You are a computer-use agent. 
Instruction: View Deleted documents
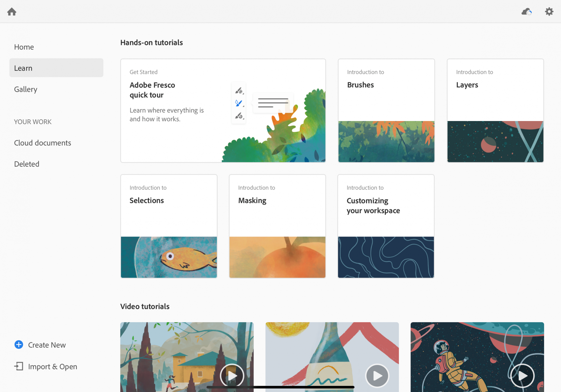point(27,164)
